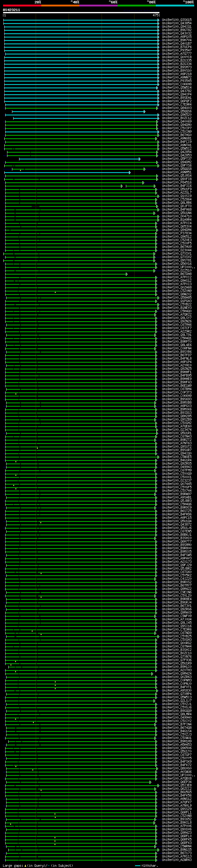Image resolution: width=197 pixels, height=868 pixels.
Task: Click the query name AV423211
Action: pos(11,10)
